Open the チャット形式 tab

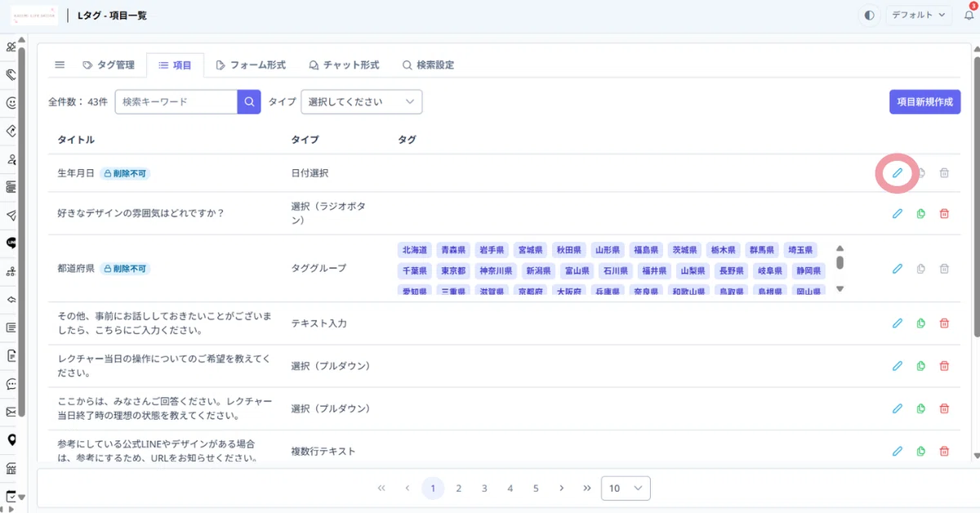(x=344, y=65)
